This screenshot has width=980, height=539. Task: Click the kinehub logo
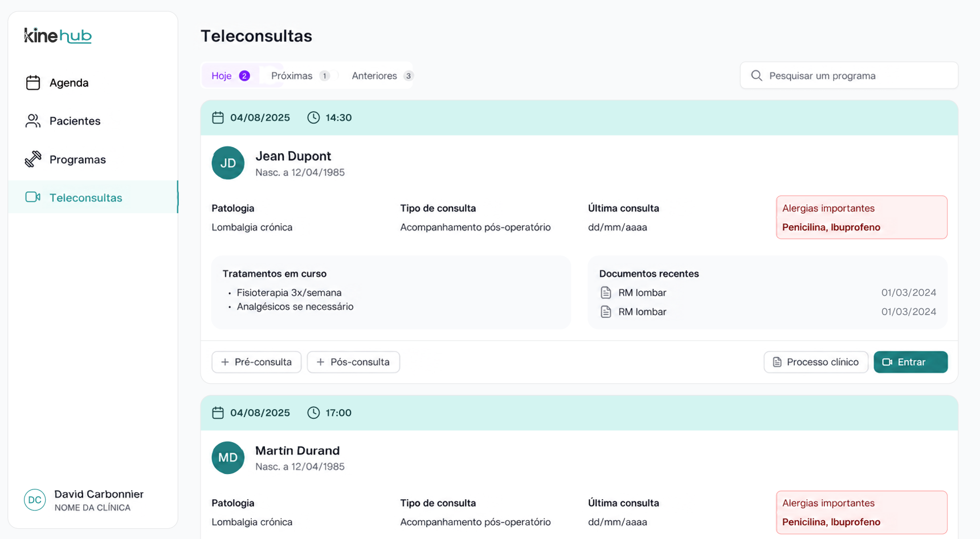[58, 35]
